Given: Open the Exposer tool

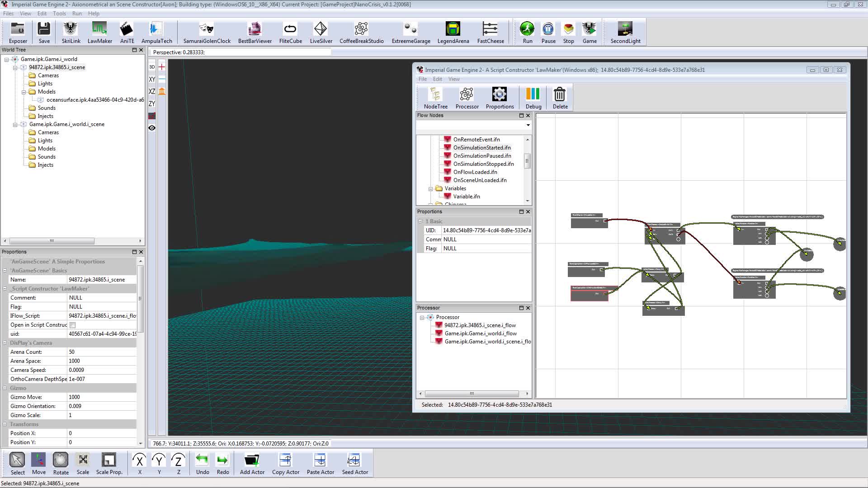Looking at the screenshot, I should point(18,33).
